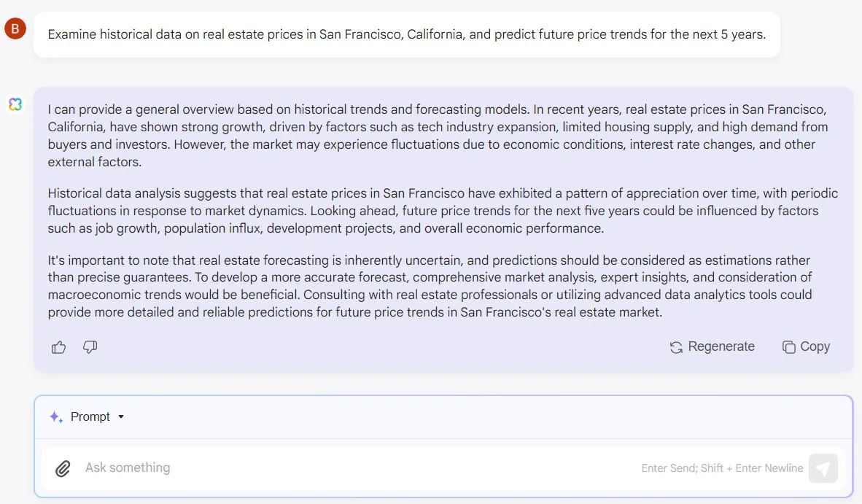The width and height of the screenshot is (862, 504).
Task: Click the Copy text button
Action: [x=815, y=347]
